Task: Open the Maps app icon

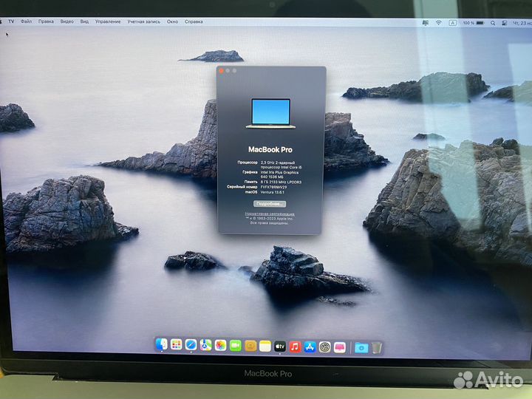Action: pos(205,345)
